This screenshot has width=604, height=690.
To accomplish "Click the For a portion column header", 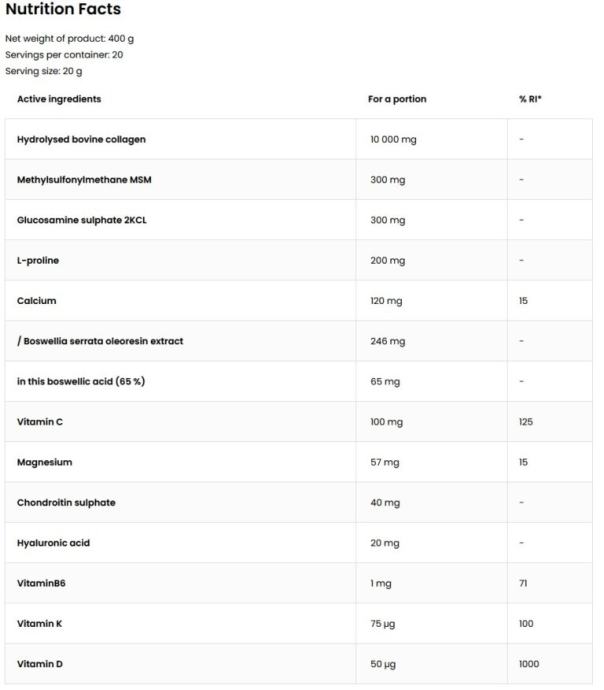I will [397, 99].
